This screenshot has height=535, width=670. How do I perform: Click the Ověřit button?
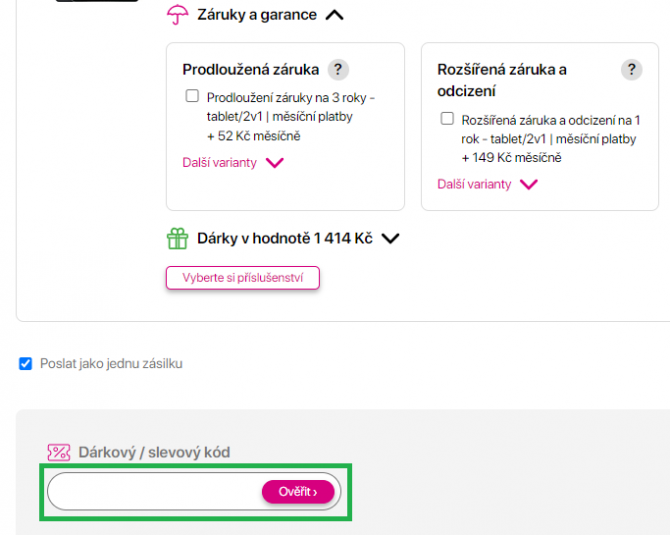[297, 491]
